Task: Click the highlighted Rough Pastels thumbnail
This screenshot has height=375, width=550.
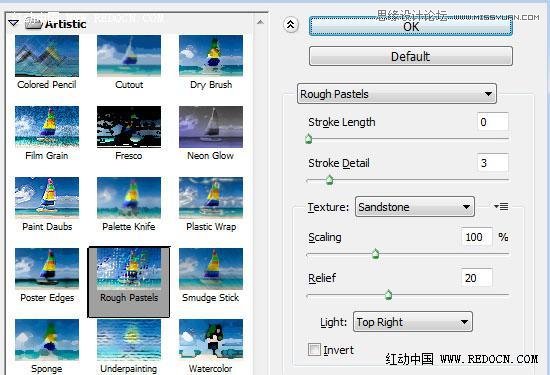Action: pos(129,269)
